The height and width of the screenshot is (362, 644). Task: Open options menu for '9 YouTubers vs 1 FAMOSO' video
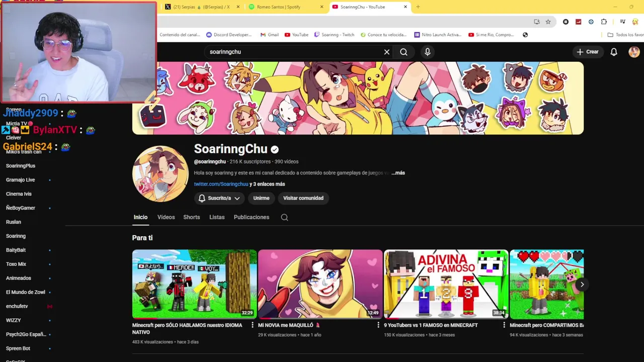click(504, 325)
